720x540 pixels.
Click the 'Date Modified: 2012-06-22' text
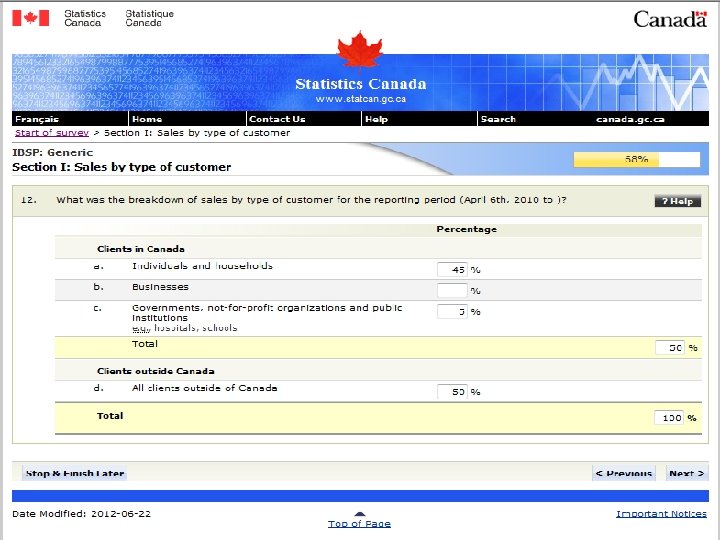pos(81,514)
